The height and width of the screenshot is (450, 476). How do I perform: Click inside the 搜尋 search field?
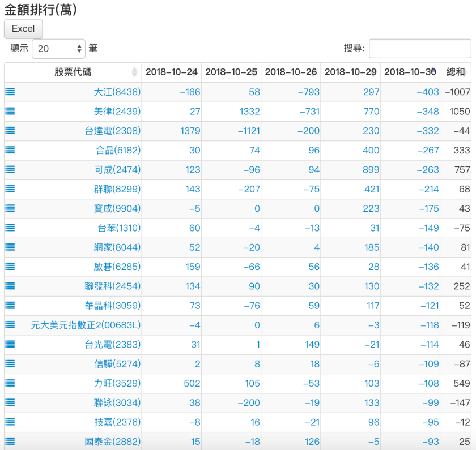420,48
